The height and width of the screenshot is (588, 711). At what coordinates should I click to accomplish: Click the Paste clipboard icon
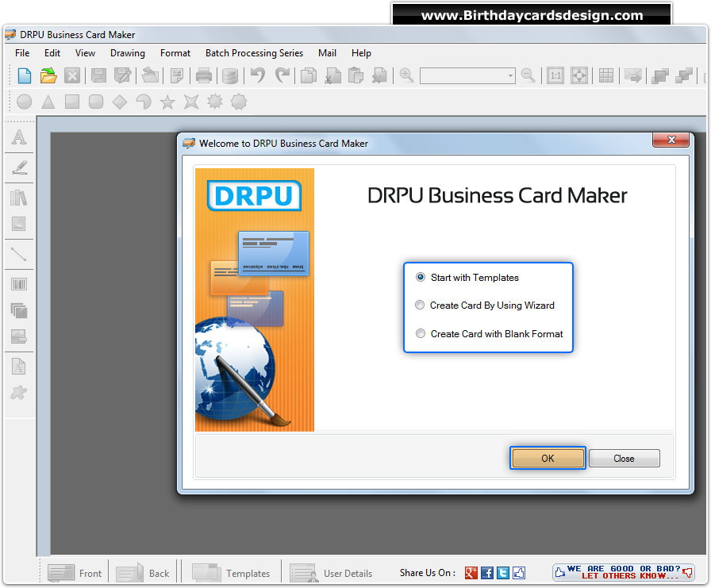[356, 75]
